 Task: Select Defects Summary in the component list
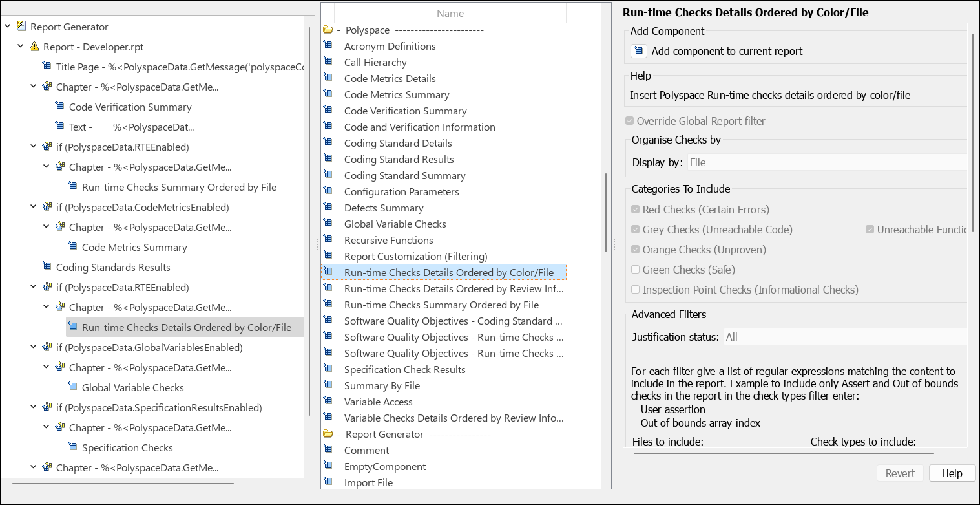(x=384, y=208)
